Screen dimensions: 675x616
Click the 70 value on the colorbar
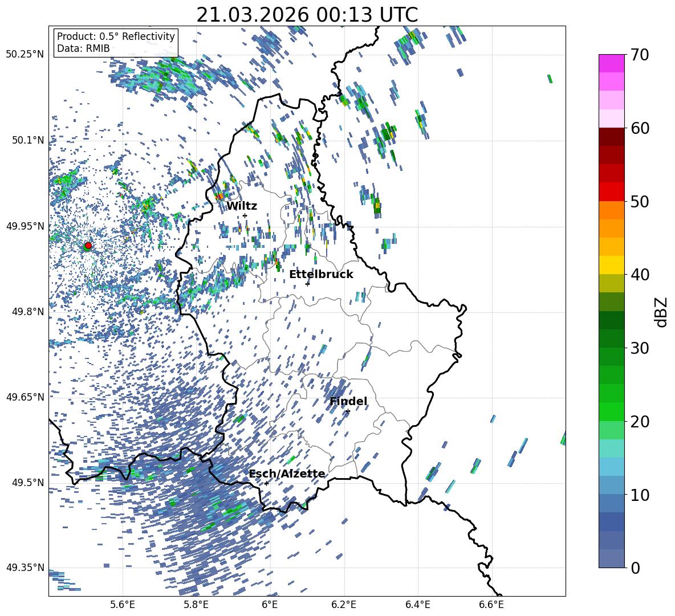click(x=641, y=55)
